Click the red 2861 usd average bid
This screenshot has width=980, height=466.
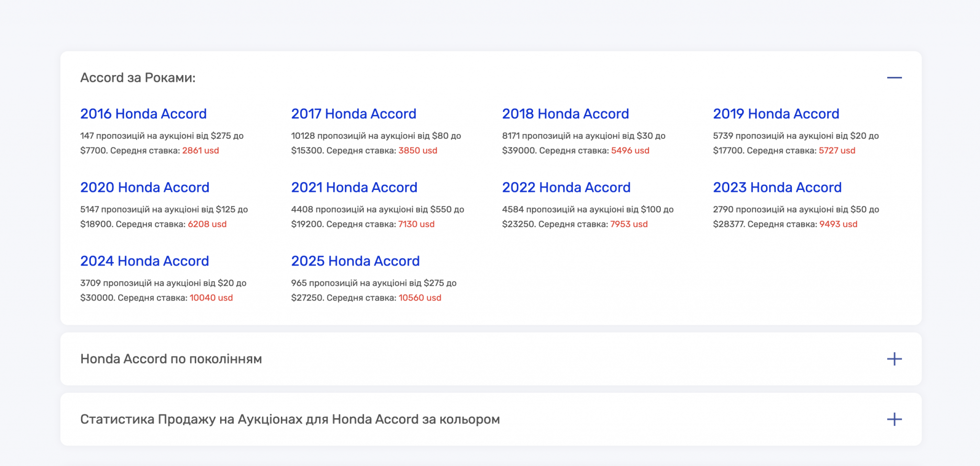pyautogui.click(x=200, y=151)
